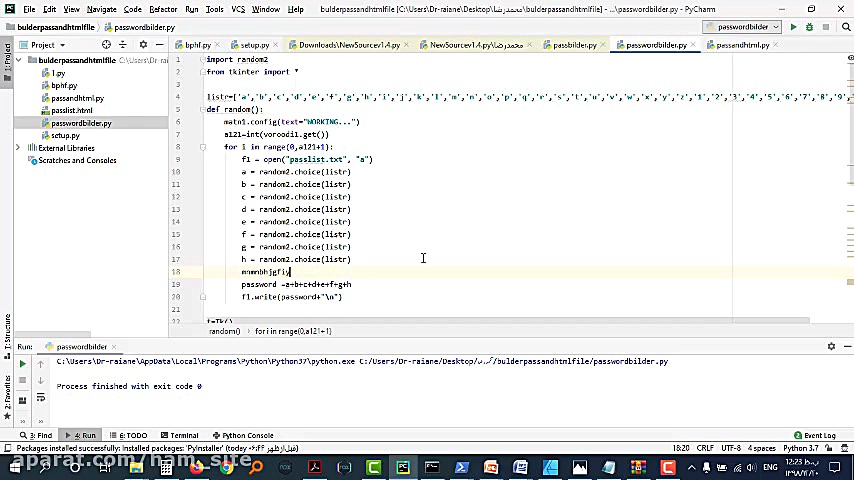This screenshot has height=480, width=854.
Task: Click the Run tool window settings gear
Action: [x=831, y=346]
